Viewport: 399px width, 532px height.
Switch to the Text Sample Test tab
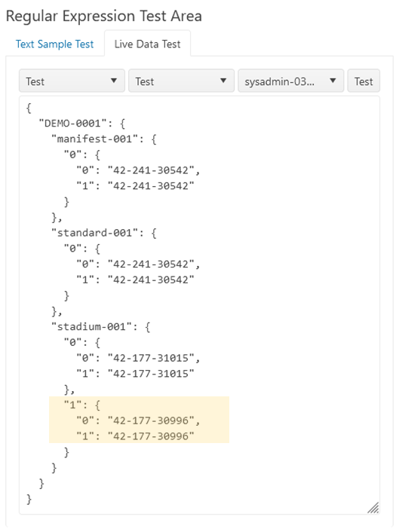pos(54,44)
